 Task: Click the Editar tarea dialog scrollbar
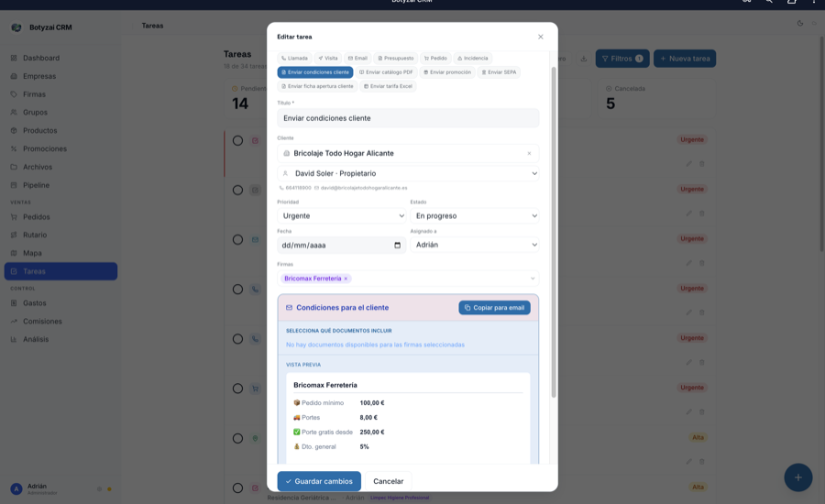click(x=554, y=232)
